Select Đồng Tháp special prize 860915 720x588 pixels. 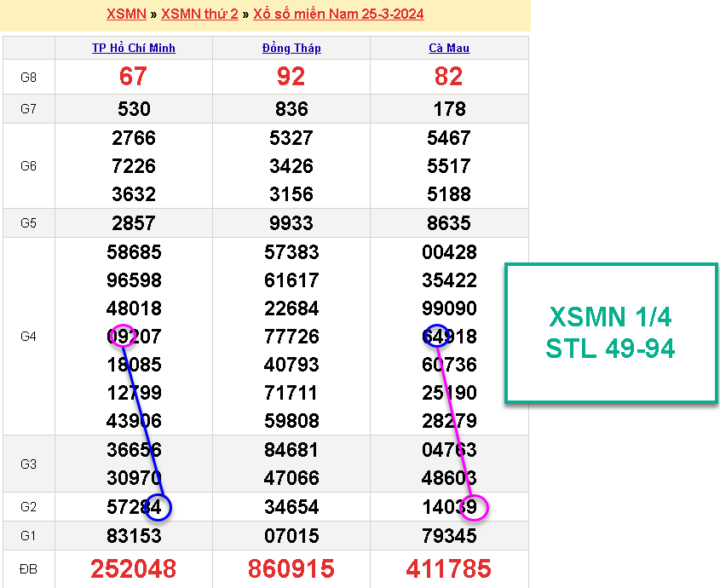pos(291,568)
